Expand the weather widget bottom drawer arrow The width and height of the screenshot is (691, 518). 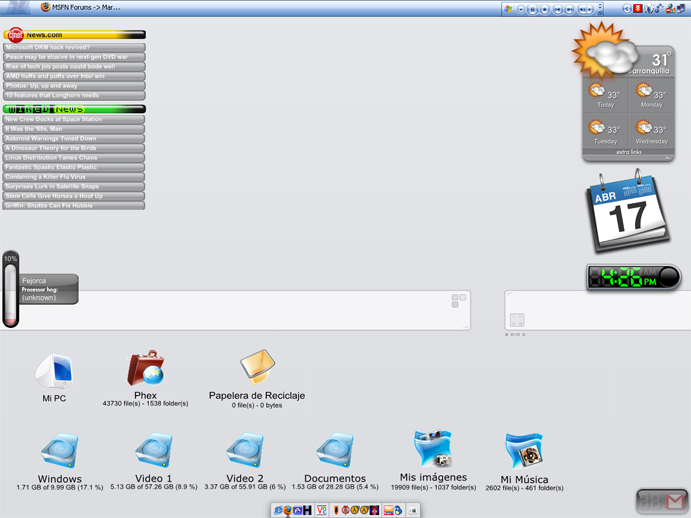(667, 158)
